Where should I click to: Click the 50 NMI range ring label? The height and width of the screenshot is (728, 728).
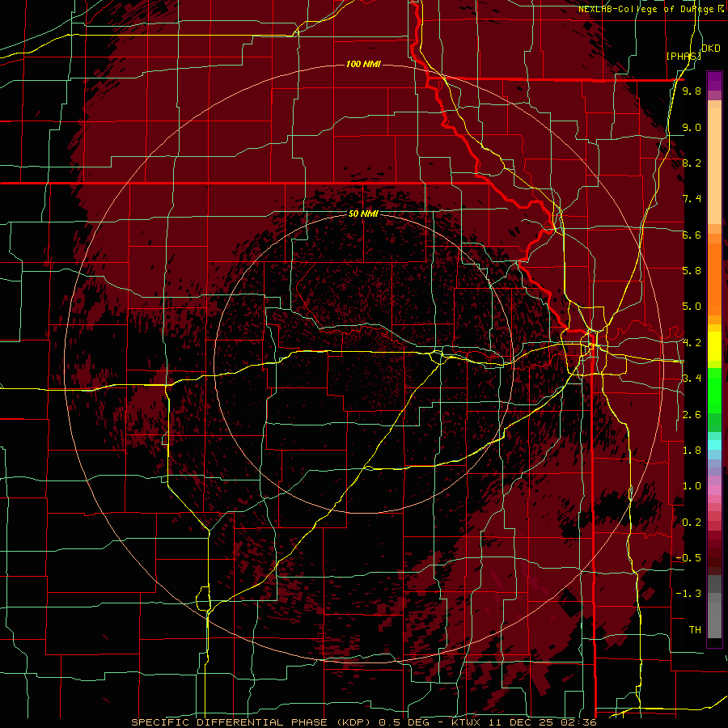click(x=363, y=214)
